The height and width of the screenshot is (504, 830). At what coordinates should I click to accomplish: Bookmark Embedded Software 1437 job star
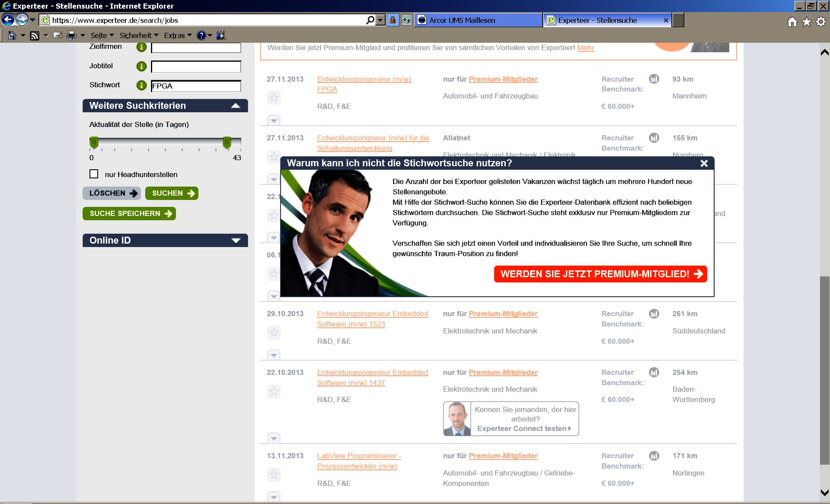point(274,391)
